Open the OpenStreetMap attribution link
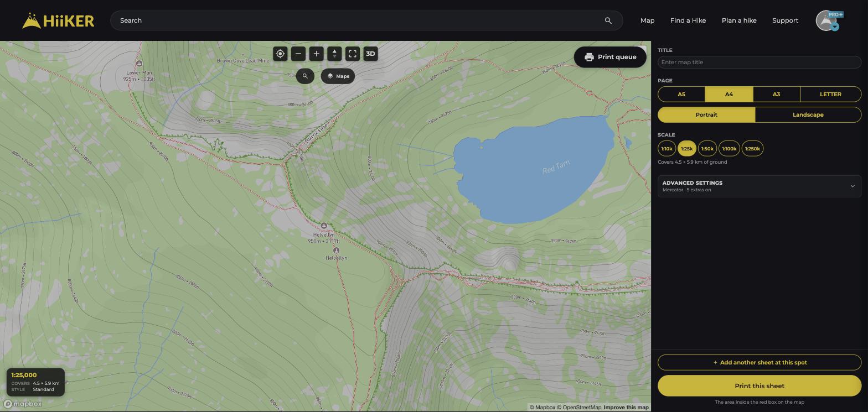Screen dimensions: 868x412 coord(579,408)
